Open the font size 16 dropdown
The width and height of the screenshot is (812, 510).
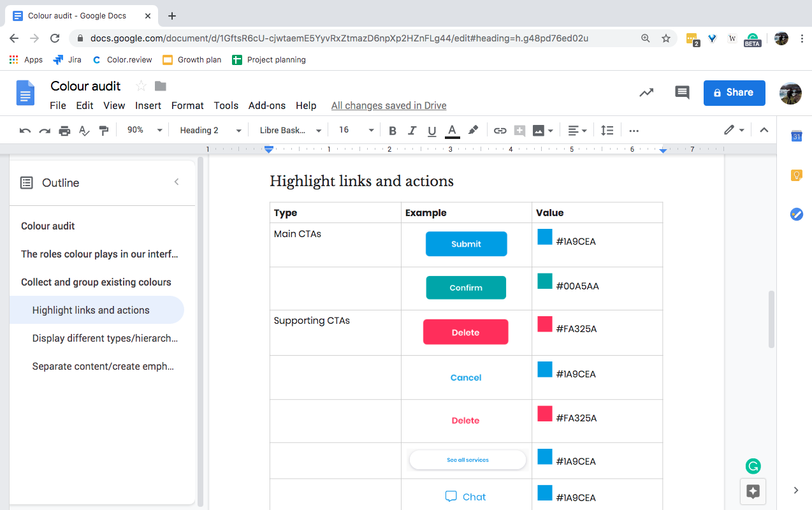click(x=356, y=130)
